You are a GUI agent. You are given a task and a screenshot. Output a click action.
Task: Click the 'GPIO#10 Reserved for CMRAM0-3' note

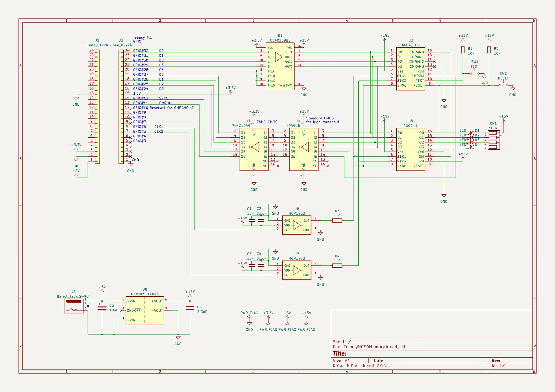(163, 108)
